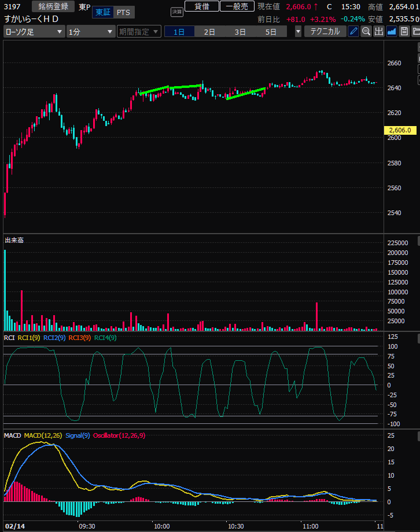Expand the 期間指定 period dropdown
The width and height of the screenshot is (420, 532).
point(139,31)
